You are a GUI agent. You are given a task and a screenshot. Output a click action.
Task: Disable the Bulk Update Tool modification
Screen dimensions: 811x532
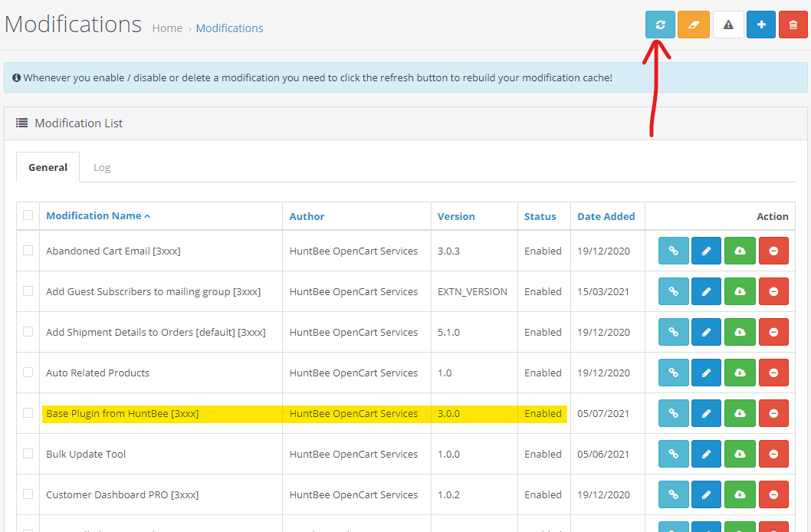pyautogui.click(x=773, y=453)
